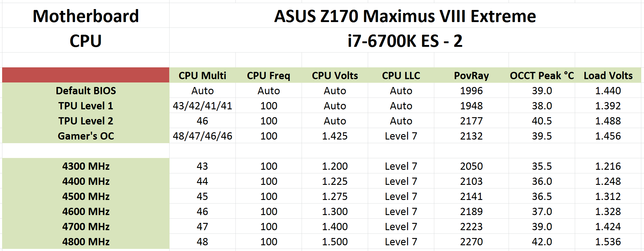Select PovRay score '2141' cell
The image size is (644, 251).
tap(471, 196)
